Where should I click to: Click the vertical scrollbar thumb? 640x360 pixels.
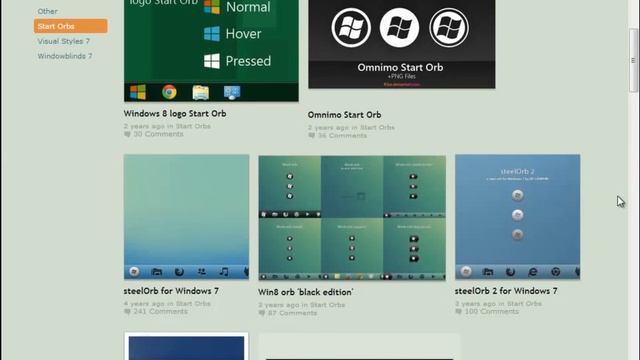(x=633, y=60)
